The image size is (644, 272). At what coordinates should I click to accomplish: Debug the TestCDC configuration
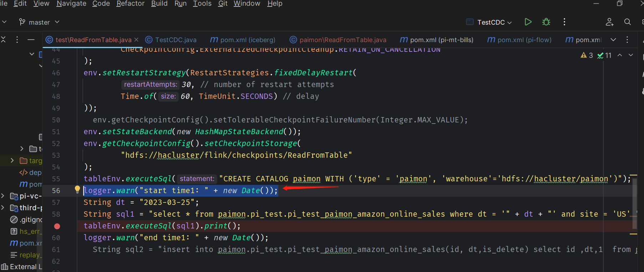coord(546,22)
